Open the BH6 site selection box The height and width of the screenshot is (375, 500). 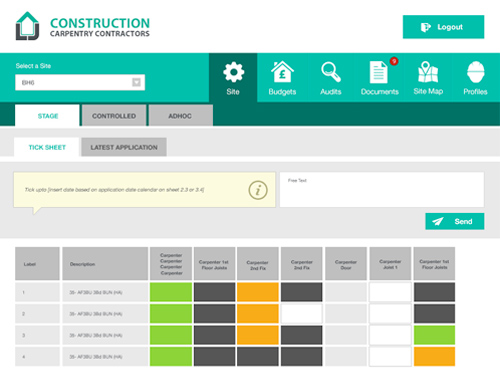[x=80, y=82]
